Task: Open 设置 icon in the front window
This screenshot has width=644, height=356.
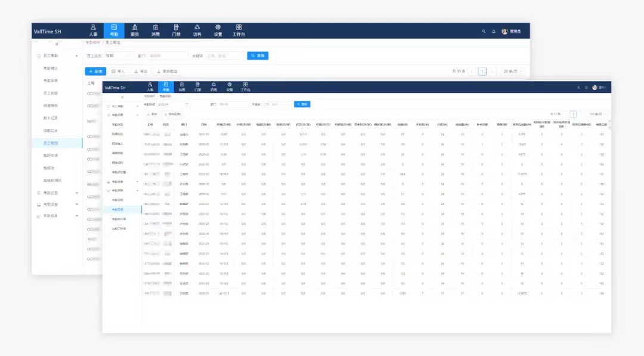Action: 229,87
